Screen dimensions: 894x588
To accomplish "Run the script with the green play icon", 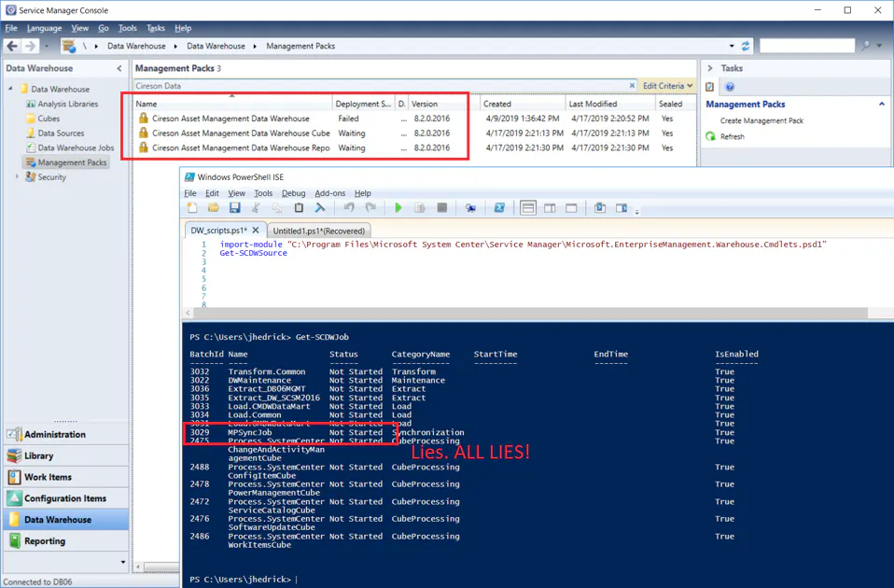I will (x=398, y=208).
